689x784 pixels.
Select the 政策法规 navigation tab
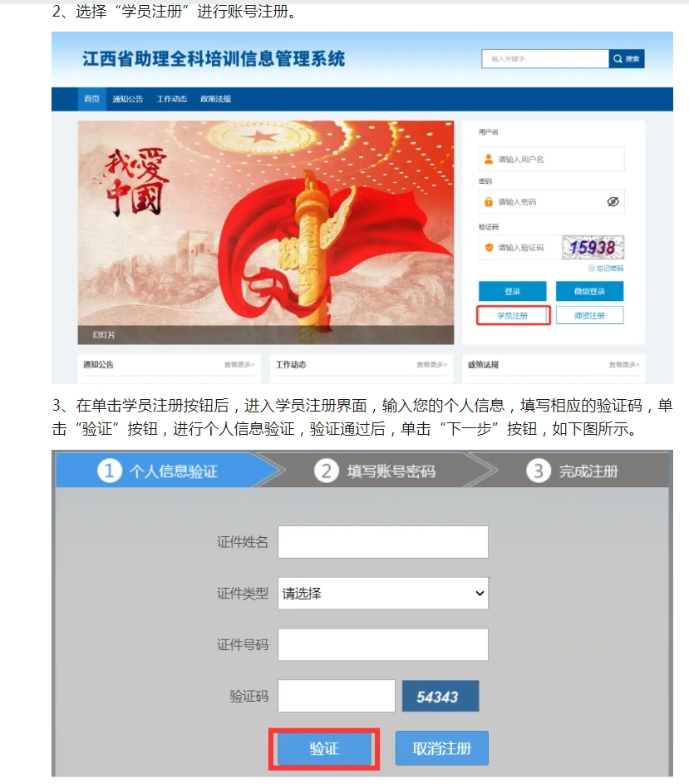(215, 99)
